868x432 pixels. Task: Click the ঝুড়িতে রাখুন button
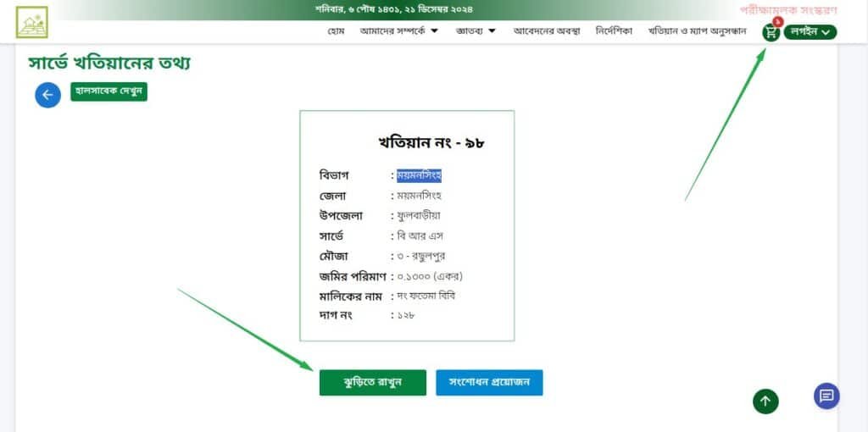tap(373, 383)
